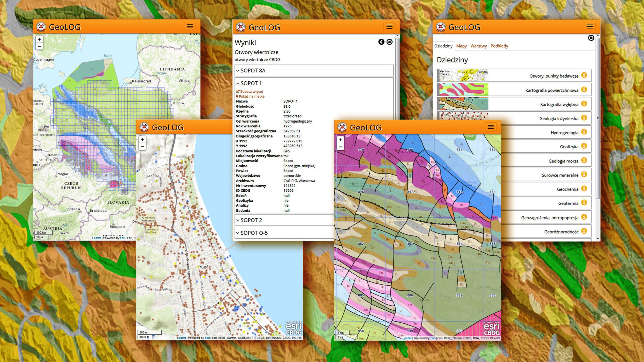Open Leaflet link on the geological map
The height and width of the screenshot is (362, 644).
click(407, 338)
